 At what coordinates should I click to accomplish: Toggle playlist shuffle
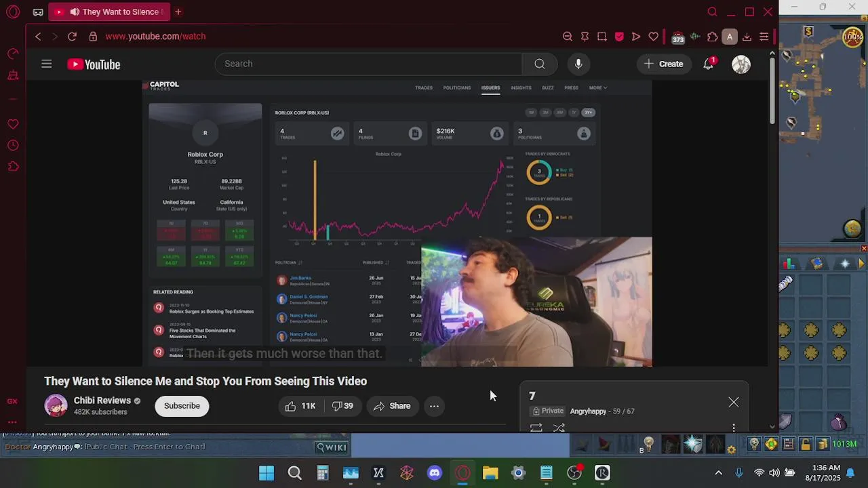pyautogui.click(x=559, y=428)
